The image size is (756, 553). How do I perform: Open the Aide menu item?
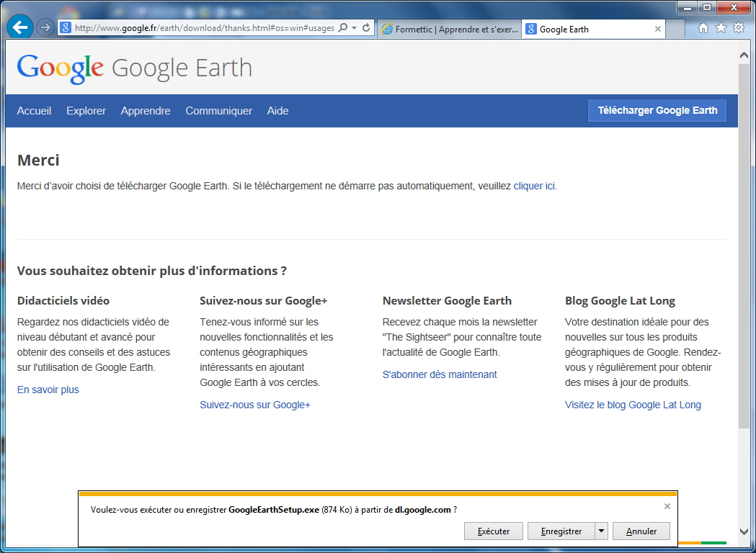(277, 111)
